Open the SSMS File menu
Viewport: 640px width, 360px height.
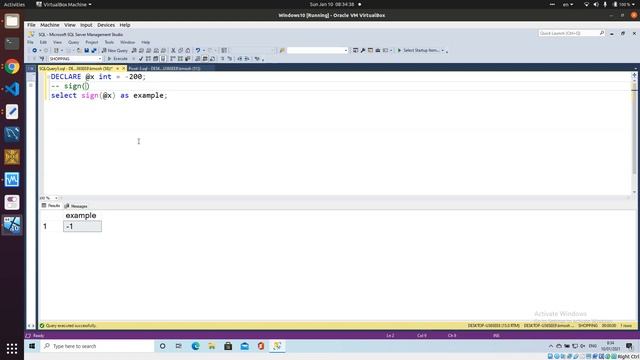pos(30,42)
